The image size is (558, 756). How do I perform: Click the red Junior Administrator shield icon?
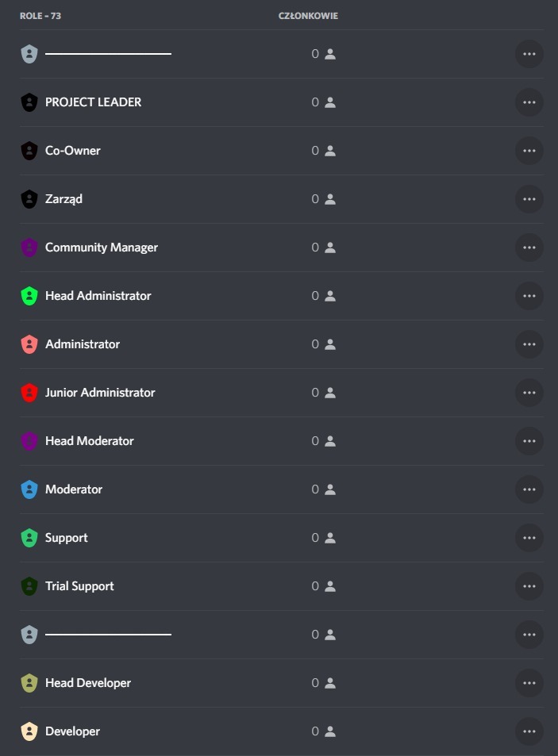(x=29, y=392)
